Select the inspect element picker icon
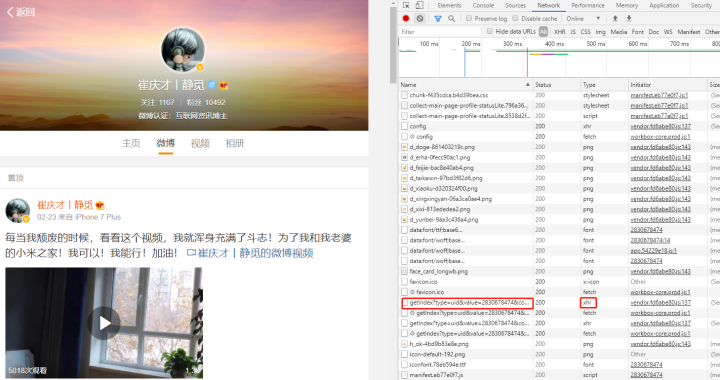This screenshot has width=720, height=380. click(x=406, y=5)
